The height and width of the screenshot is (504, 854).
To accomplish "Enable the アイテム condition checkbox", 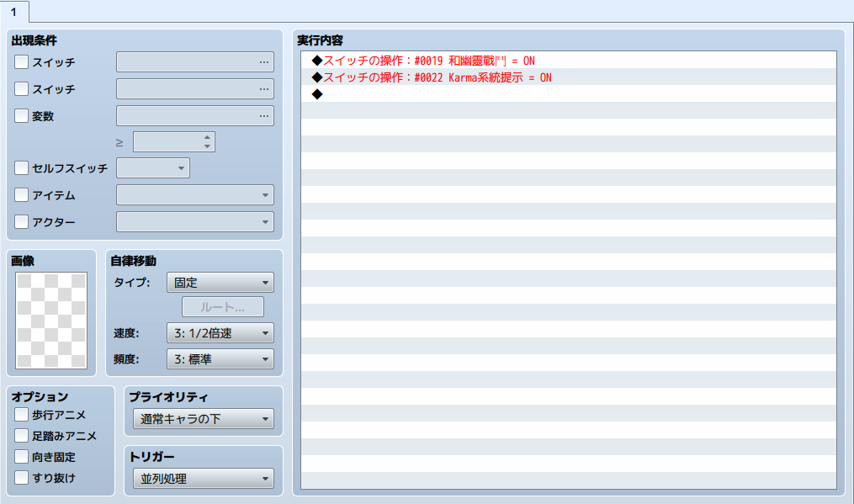I will pos(21,194).
